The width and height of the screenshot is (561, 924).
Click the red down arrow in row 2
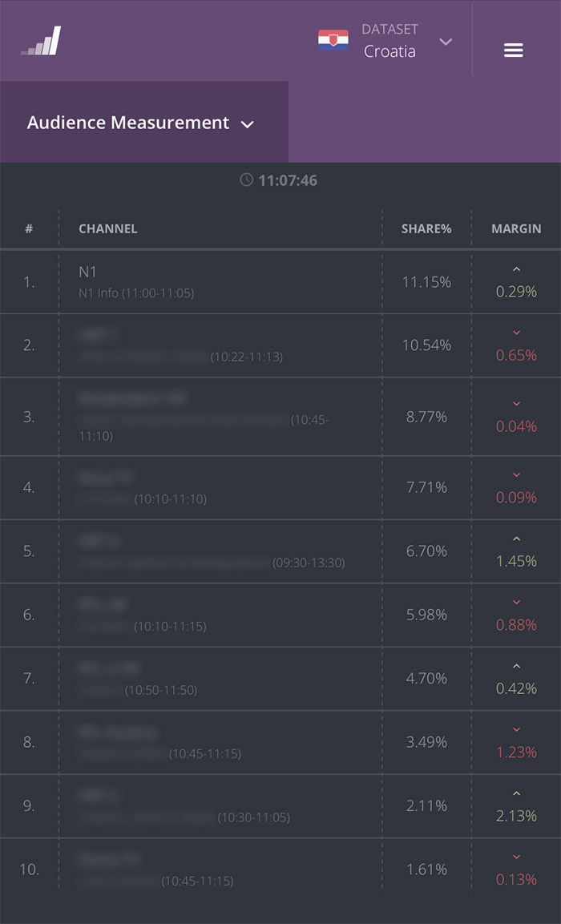tap(516, 333)
